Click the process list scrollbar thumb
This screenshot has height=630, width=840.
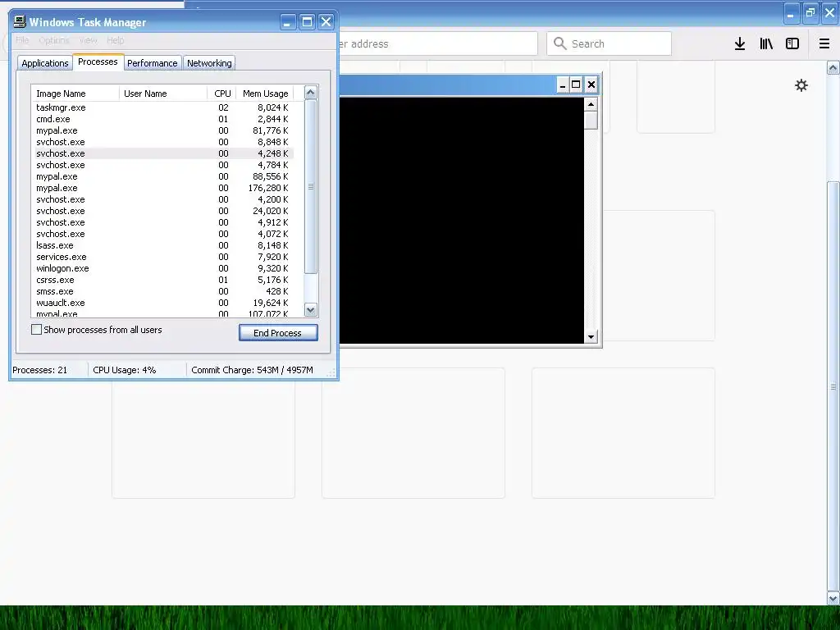click(x=311, y=186)
